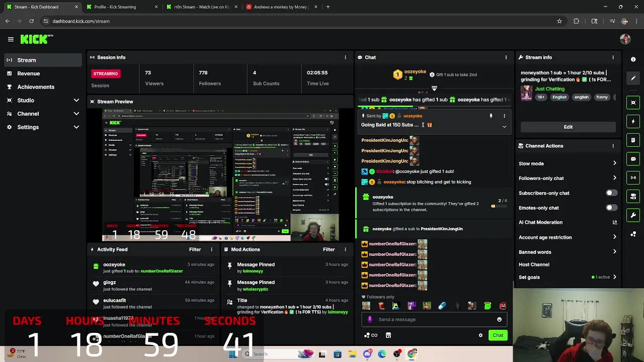Click the pencil edit icon in right rail
The width and height of the screenshot is (644, 362).
click(633, 78)
